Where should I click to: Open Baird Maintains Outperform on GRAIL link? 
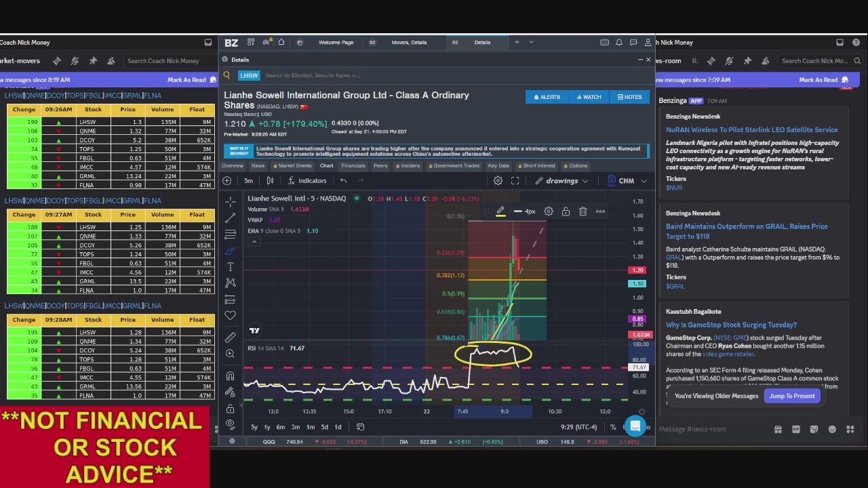coord(747,231)
